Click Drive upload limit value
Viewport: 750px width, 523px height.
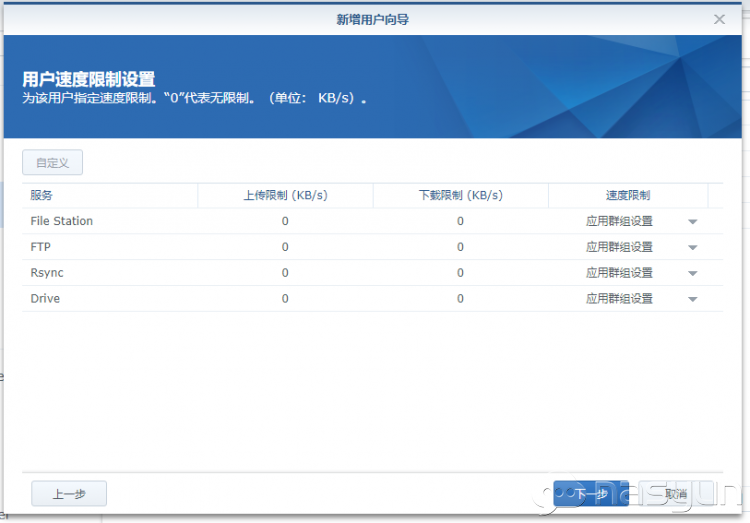coord(285,299)
